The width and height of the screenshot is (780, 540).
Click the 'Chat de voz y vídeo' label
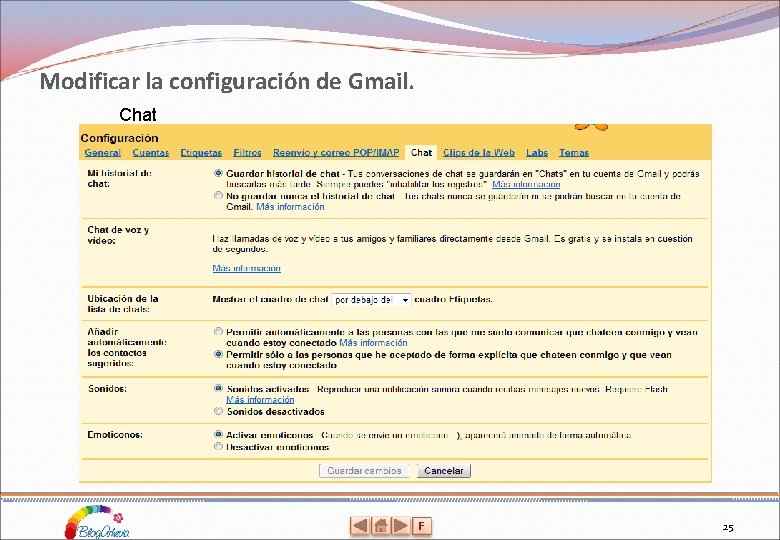coord(118,235)
